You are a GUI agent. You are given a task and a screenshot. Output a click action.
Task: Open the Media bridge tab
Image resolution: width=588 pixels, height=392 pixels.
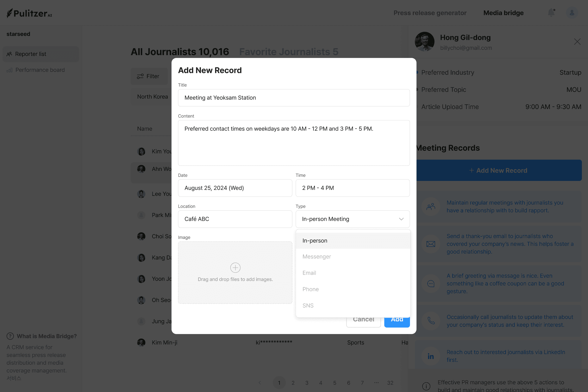(x=503, y=13)
